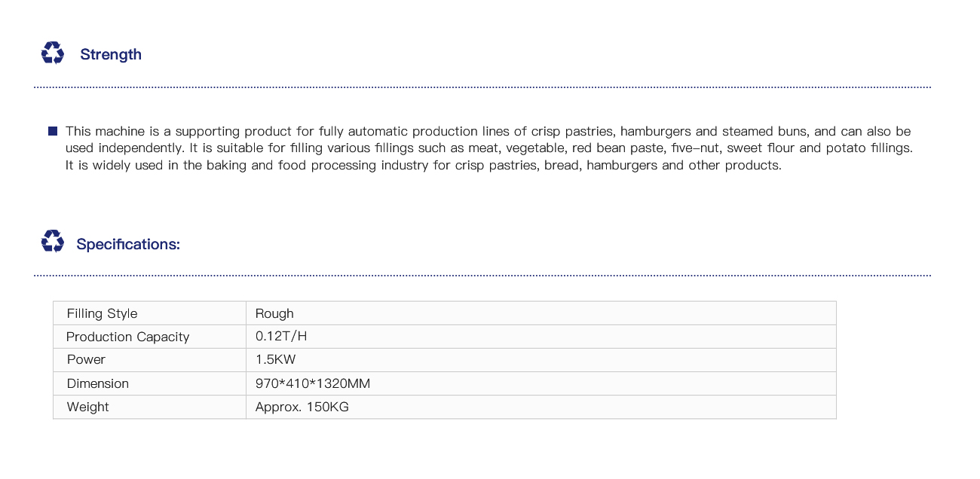980x479 pixels.
Task: Select the Power row label
Action: (149, 360)
